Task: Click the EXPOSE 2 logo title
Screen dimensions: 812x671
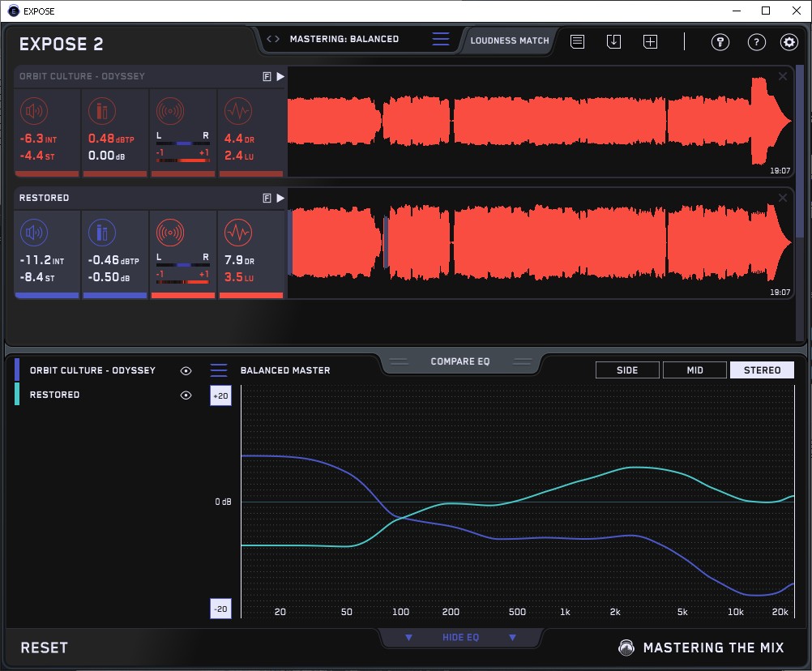Action: pyautogui.click(x=61, y=44)
